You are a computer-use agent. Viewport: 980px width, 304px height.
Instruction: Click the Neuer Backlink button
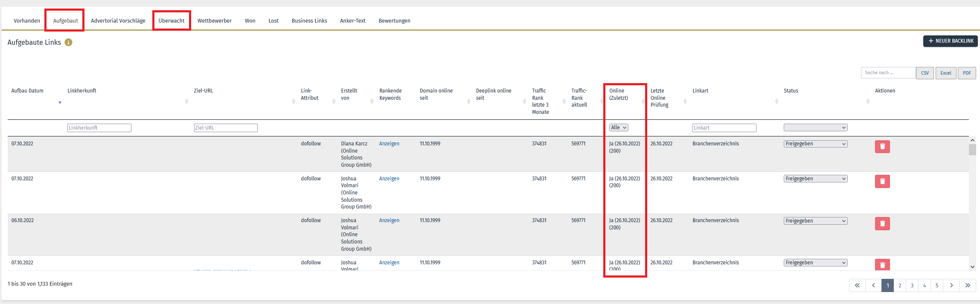[x=951, y=41]
